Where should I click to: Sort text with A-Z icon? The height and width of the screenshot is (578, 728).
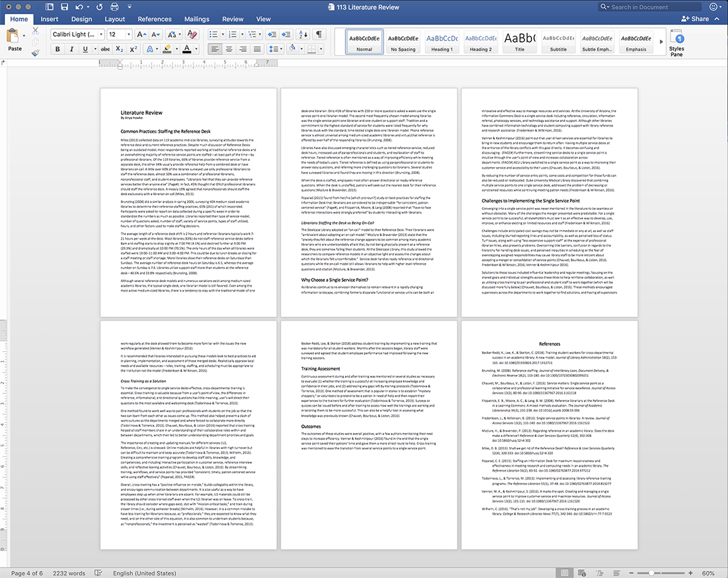pos(303,34)
